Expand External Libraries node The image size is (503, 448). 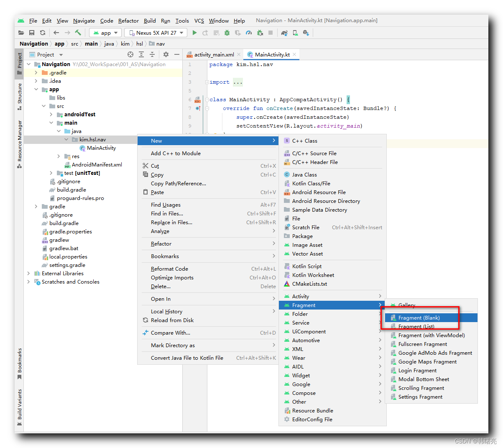point(29,274)
